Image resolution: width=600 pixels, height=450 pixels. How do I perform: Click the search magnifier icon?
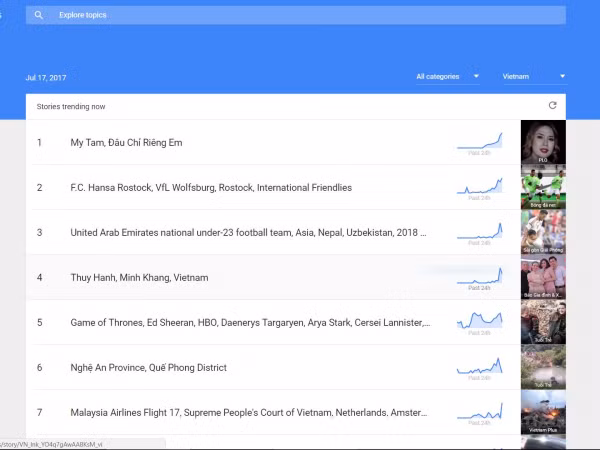[x=38, y=15]
